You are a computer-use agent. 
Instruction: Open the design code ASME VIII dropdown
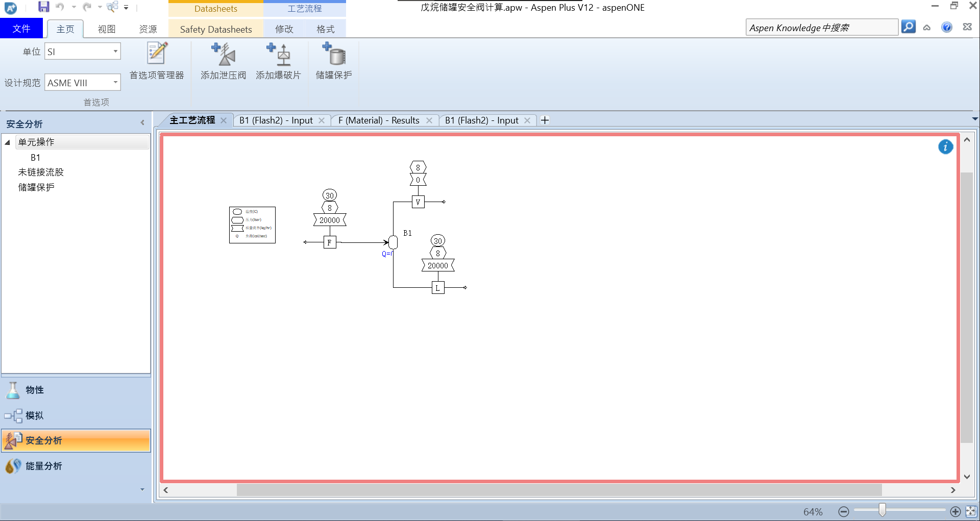point(115,82)
